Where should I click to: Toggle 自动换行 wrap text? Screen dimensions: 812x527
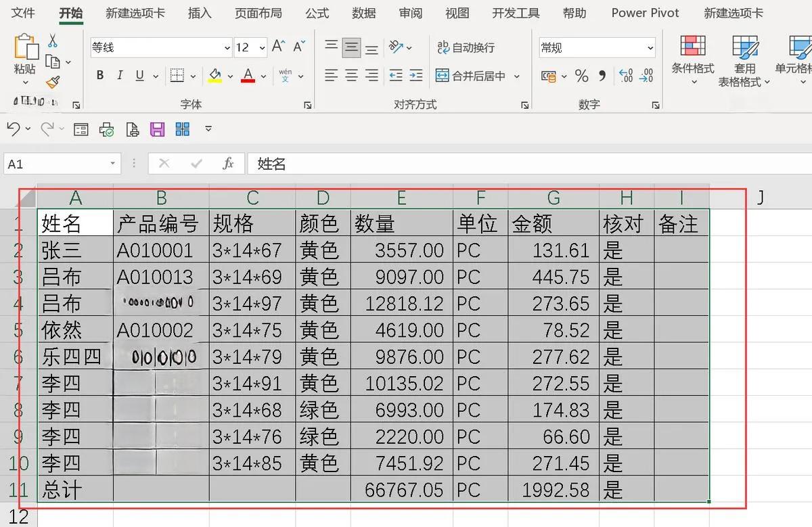466,47
